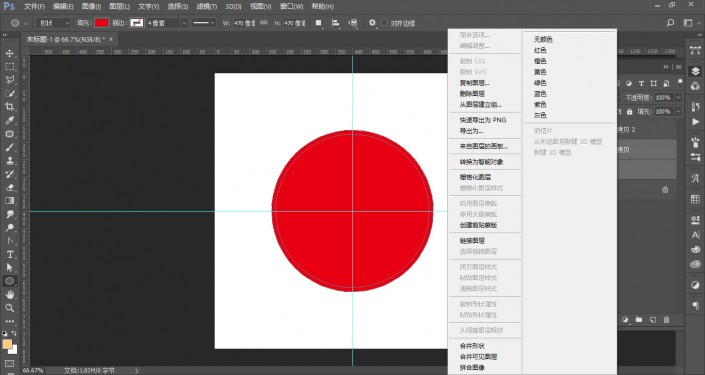Open the Layers panel menu icon
This screenshot has width=705, height=375.
point(678,67)
